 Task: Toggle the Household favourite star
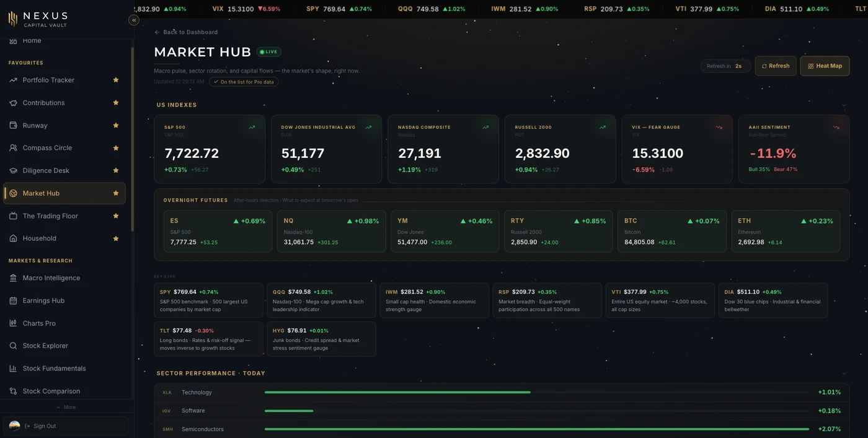click(x=116, y=239)
